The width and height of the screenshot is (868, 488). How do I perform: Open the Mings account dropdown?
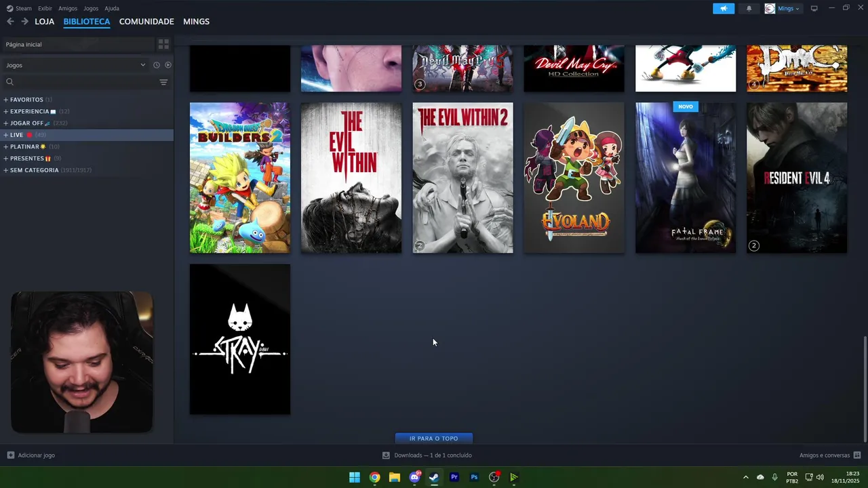(788, 8)
